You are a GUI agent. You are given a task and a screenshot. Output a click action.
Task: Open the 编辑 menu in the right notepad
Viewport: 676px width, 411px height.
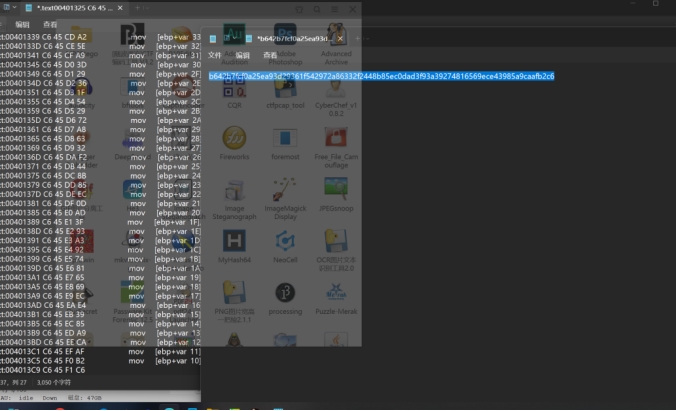click(242, 56)
